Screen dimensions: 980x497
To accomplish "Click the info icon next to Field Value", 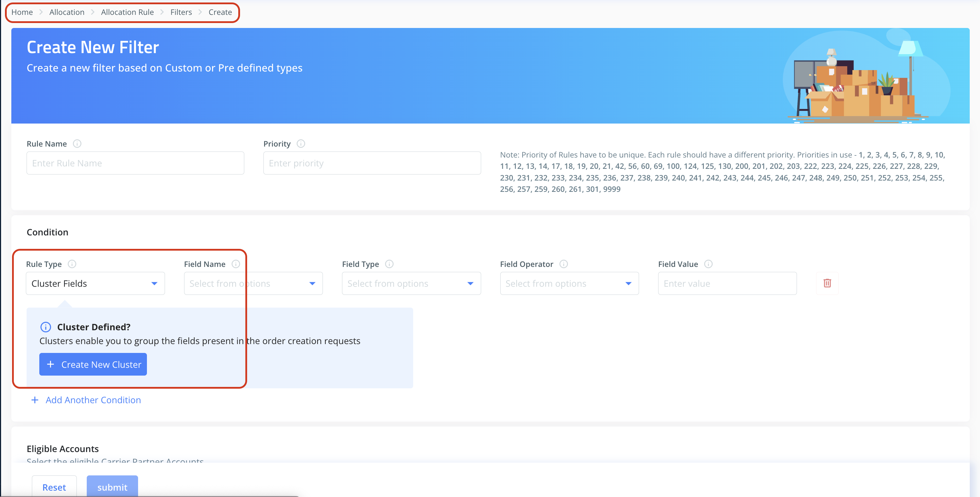I will pos(708,264).
